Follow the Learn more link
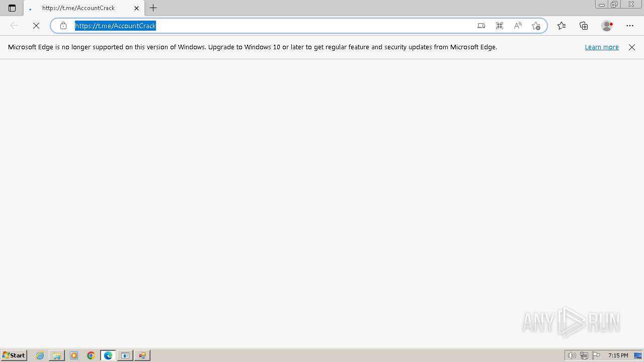This screenshot has width=644, height=362. 602,47
